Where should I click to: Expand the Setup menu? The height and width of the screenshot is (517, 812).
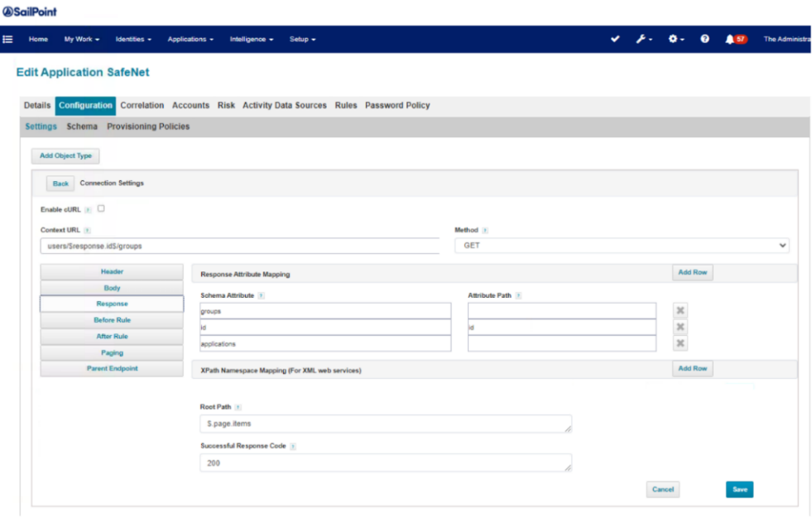(x=302, y=40)
